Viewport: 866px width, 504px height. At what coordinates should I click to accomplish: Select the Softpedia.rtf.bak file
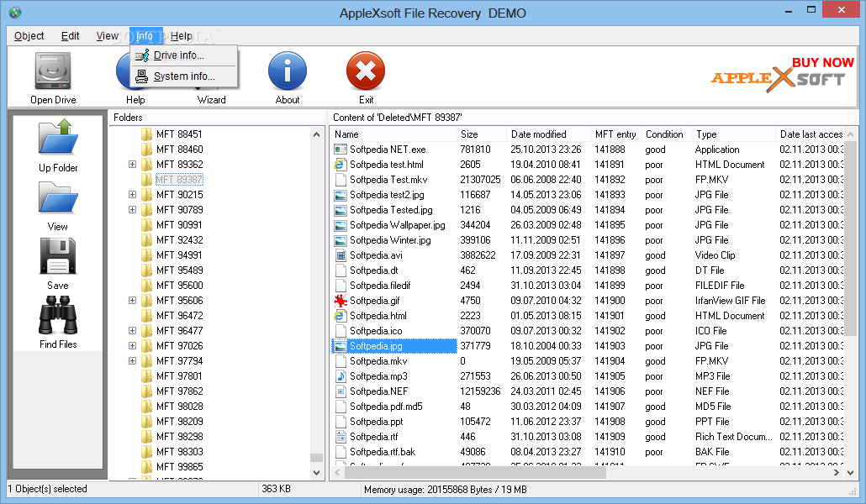point(383,452)
